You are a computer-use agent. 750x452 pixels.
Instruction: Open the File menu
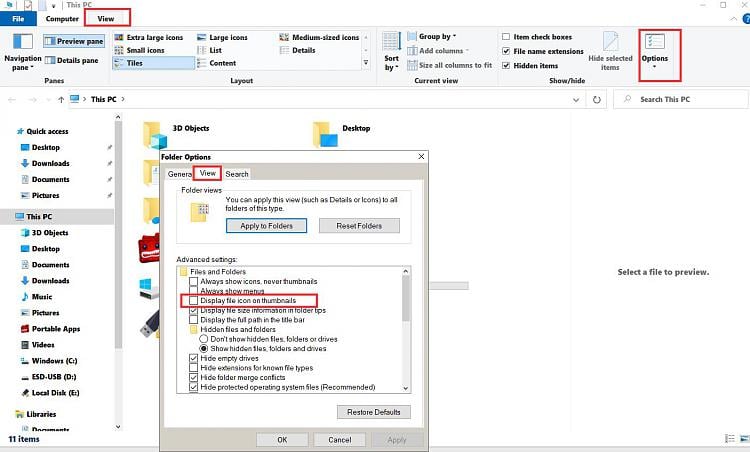pos(18,19)
